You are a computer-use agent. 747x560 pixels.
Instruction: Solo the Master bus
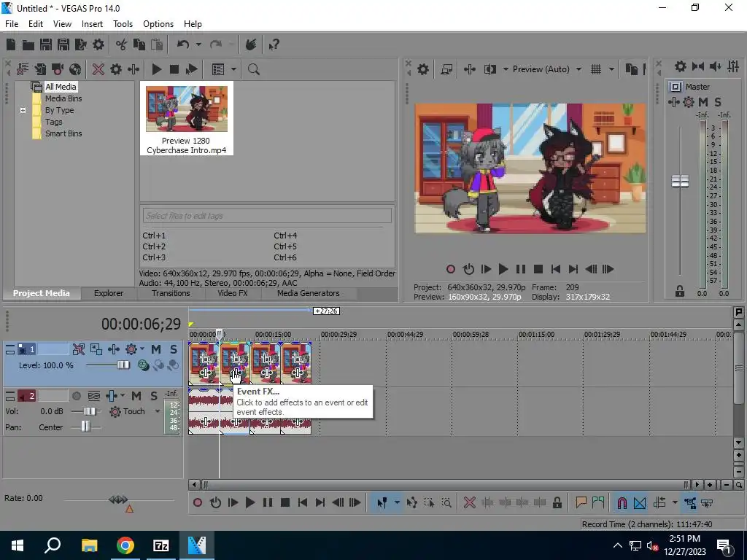point(718,102)
